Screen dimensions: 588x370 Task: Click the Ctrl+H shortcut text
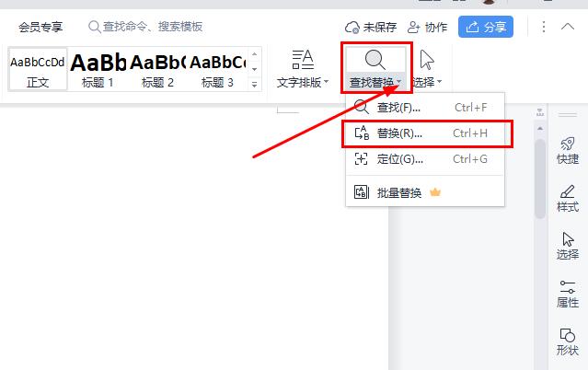click(x=470, y=133)
